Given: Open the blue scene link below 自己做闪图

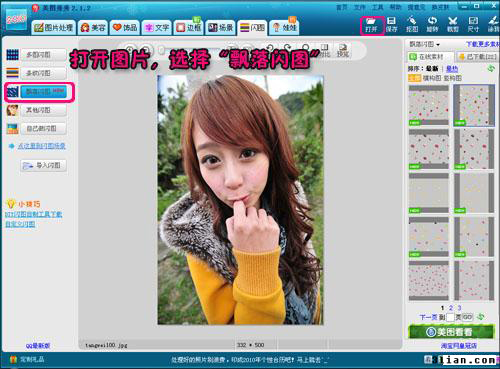Looking at the screenshot, I should (x=41, y=146).
